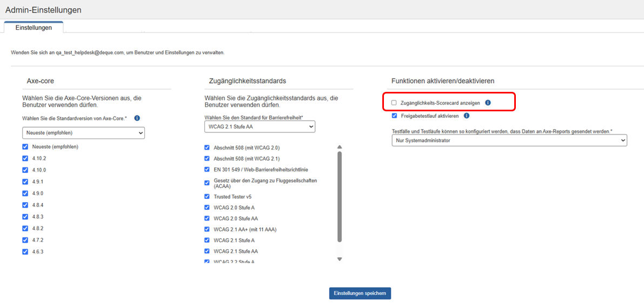This screenshot has height=308, width=644.
Task: Uncheck Freigabetestlauf aktivieren
Action: coord(394,116)
